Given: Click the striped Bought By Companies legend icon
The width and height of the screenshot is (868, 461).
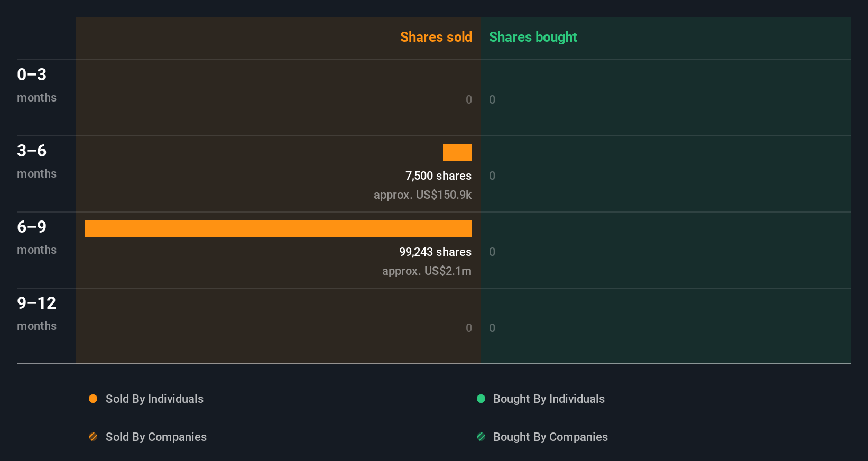Looking at the screenshot, I should (x=481, y=437).
